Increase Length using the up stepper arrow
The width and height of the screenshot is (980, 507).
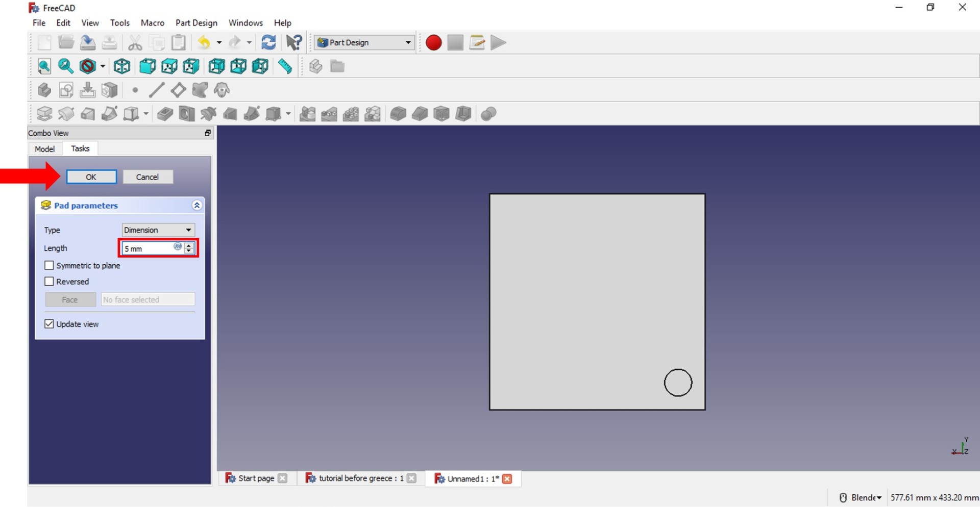[189, 245]
